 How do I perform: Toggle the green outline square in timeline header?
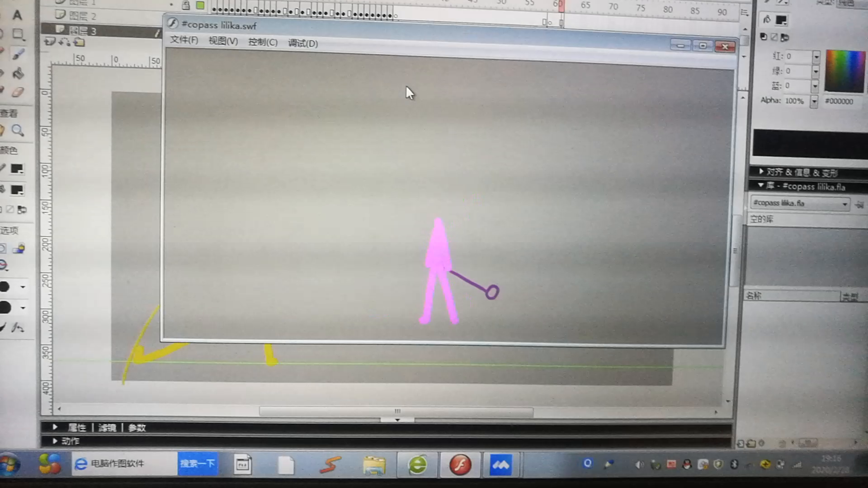(x=200, y=5)
